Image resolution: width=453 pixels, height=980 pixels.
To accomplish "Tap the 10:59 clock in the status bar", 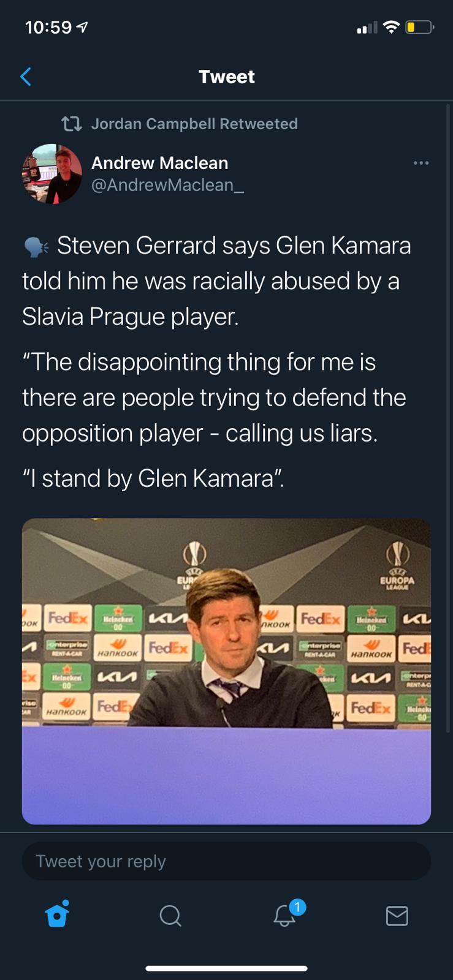I will point(48,28).
